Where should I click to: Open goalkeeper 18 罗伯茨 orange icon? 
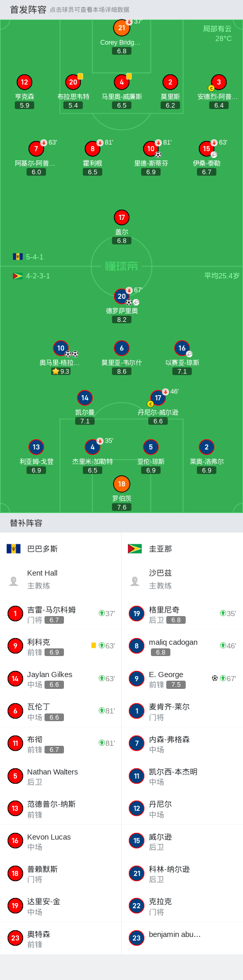pyautogui.click(x=122, y=484)
